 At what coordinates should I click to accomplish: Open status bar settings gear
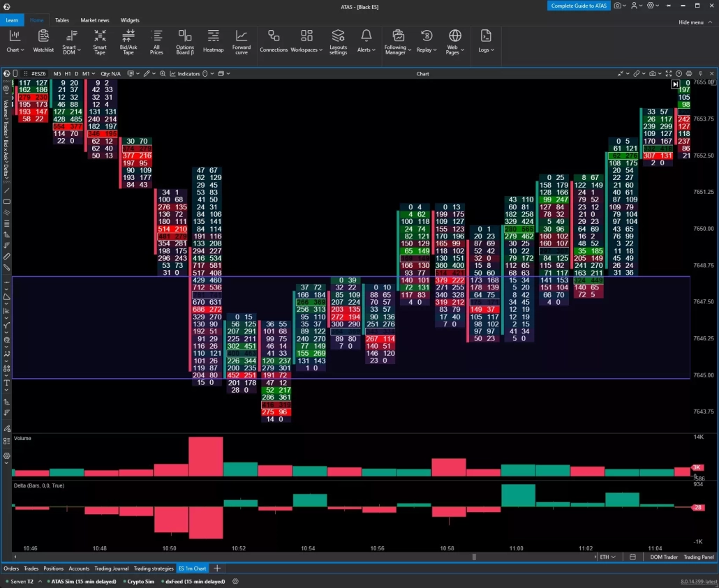pyautogui.click(x=235, y=581)
